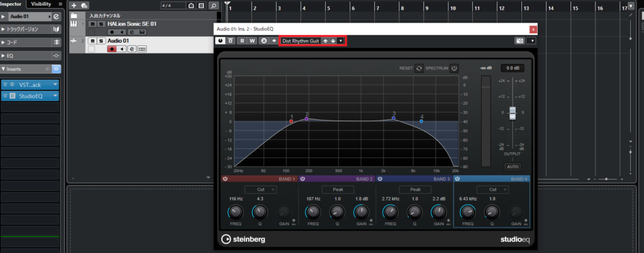Screen dimensions: 644x253
Task: Click the EQ Reset button
Action: point(418,68)
